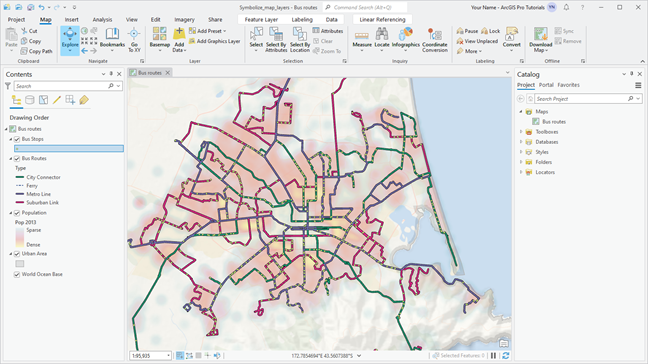This screenshot has width=648, height=364.
Task: Expand Folders in Catalog
Action: [x=521, y=162]
